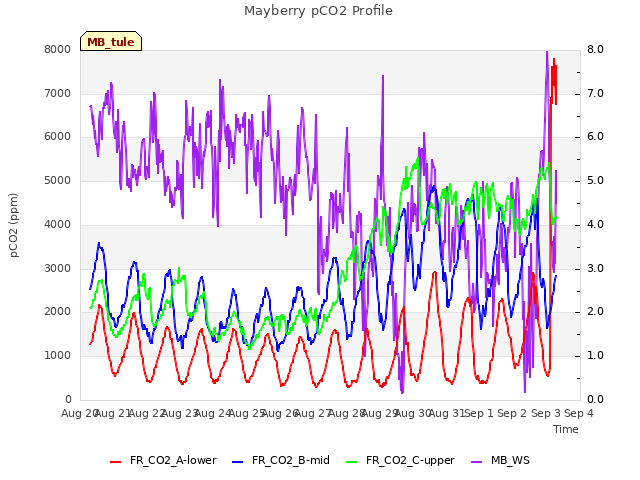This screenshot has height=480, width=640.
Task: Click the Time axis label
Action: 566,429
